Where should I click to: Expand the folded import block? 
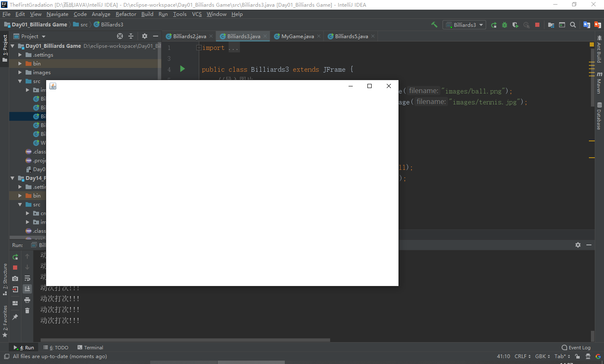coord(199,48)
